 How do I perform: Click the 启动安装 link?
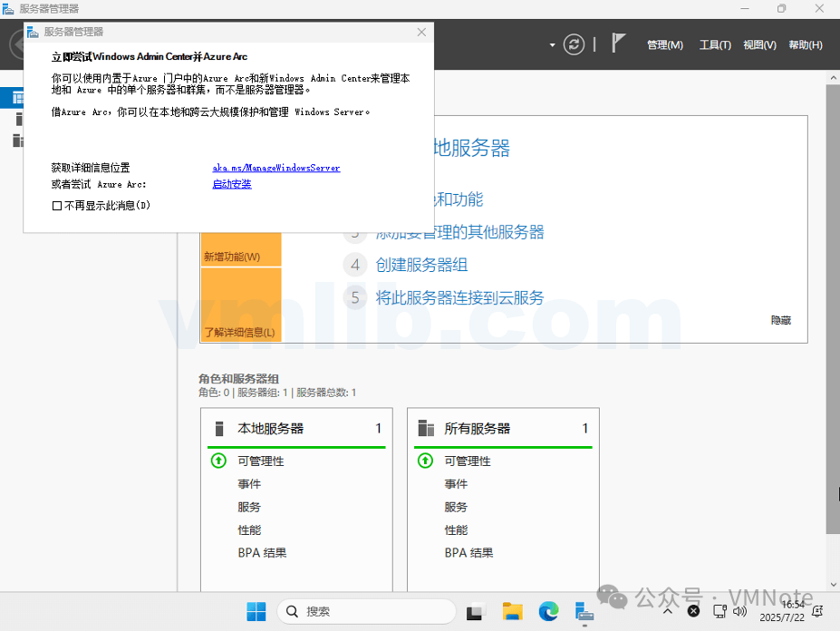232,184
